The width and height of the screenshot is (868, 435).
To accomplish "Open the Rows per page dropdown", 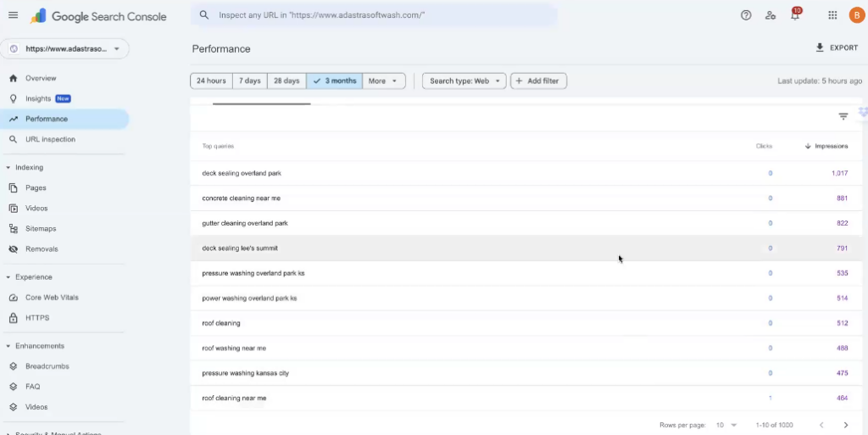I will (726, 425).
